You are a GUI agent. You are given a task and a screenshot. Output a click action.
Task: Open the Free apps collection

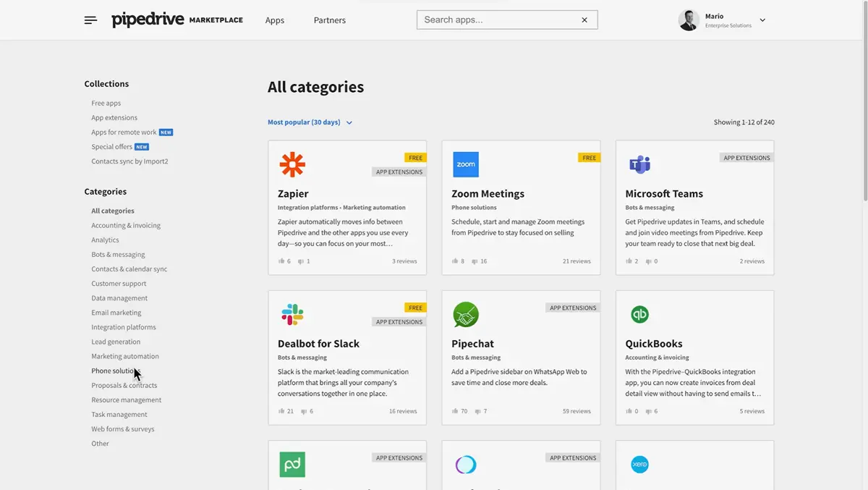[x=106, y=104]
